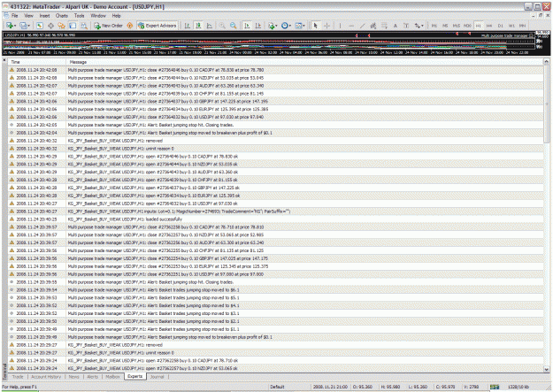Switch to the Trade terminal tab

[x=18, y=376]
